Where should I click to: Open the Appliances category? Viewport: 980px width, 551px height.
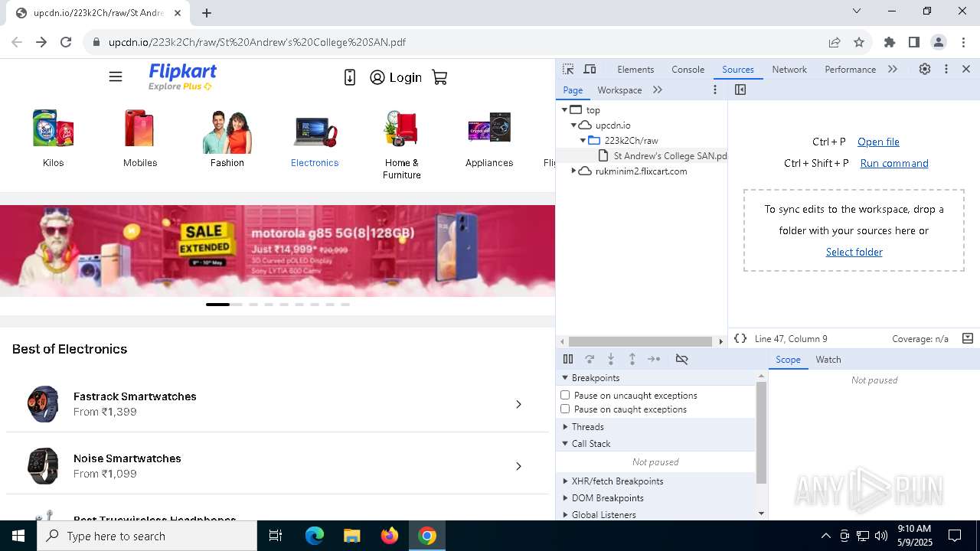pyautogui.click(x=489, y=139)
